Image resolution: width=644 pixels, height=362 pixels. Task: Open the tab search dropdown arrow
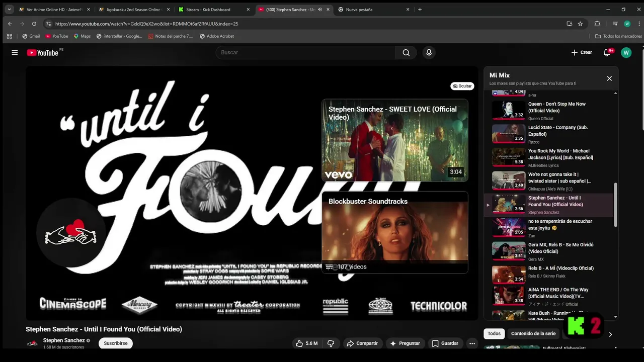point(9,10)
